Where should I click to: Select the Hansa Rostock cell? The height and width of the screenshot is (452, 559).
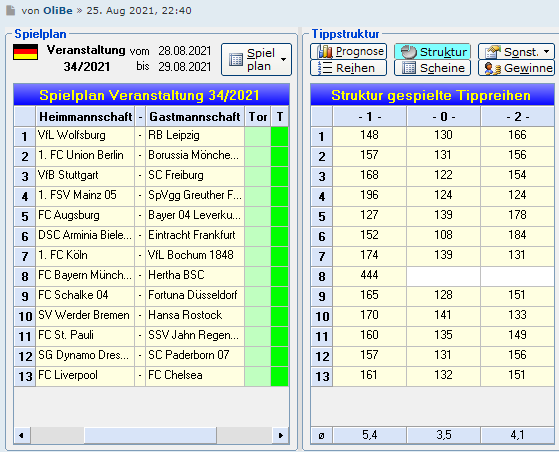(x=195, y=316)
